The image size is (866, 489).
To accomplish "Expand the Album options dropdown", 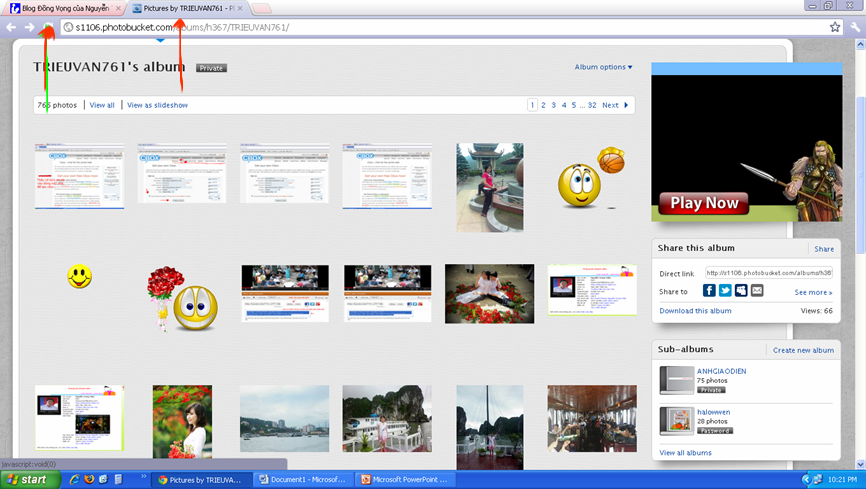I will pos(603,67).
